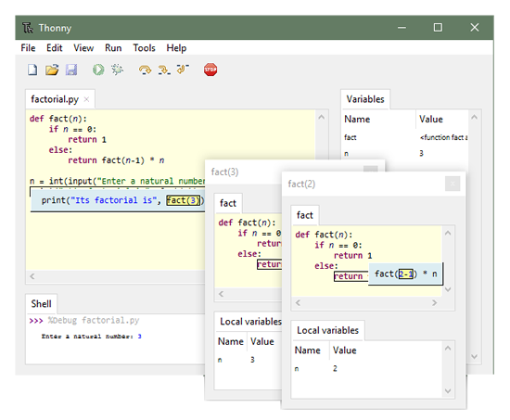Click the 'def fact(n):' line in main editor

[58, 119]
